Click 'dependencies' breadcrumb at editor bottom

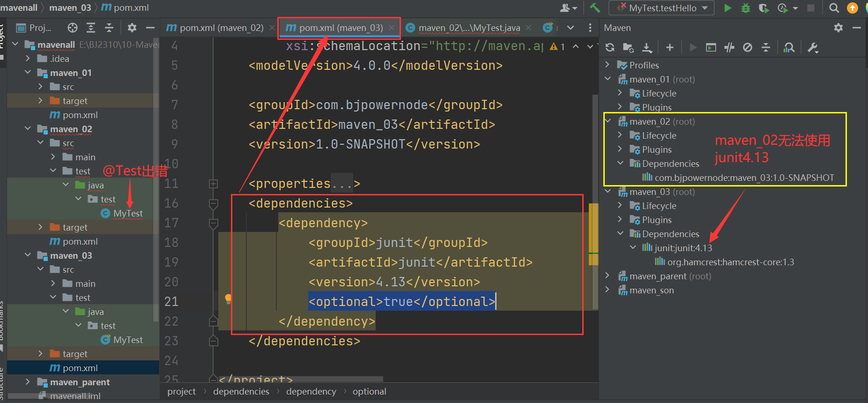click(241, 391)
